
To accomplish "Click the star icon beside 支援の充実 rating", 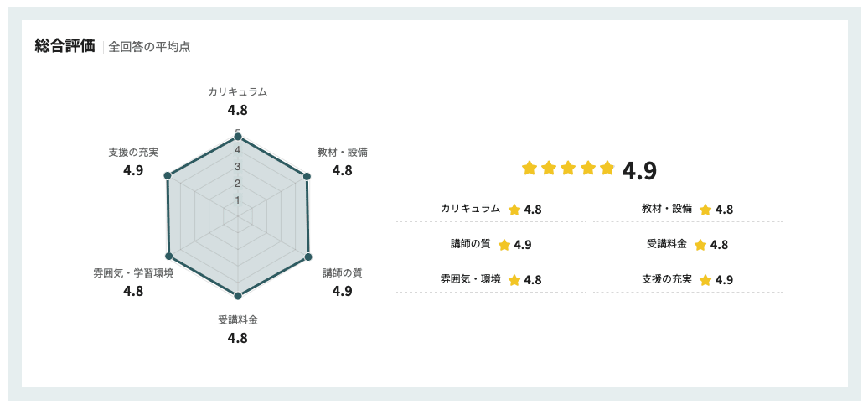I will coord(705,280).
